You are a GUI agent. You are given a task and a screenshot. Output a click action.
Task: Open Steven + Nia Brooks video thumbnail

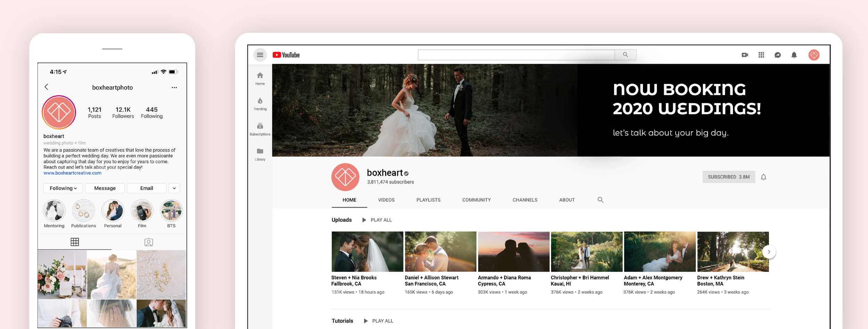click(367, 251)
